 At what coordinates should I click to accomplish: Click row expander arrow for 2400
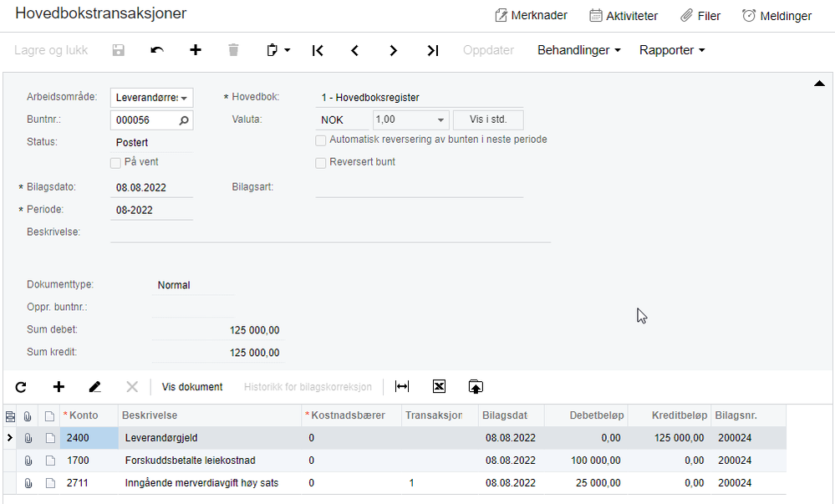coord(9,438)
